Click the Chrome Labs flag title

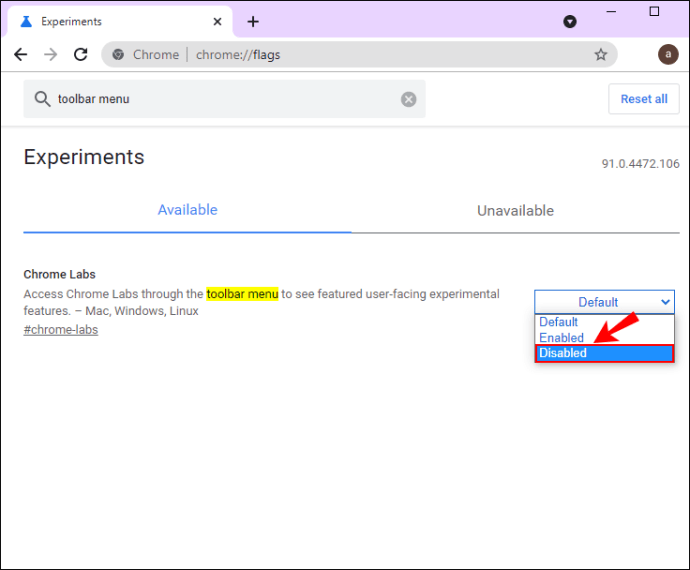(59, 274)
